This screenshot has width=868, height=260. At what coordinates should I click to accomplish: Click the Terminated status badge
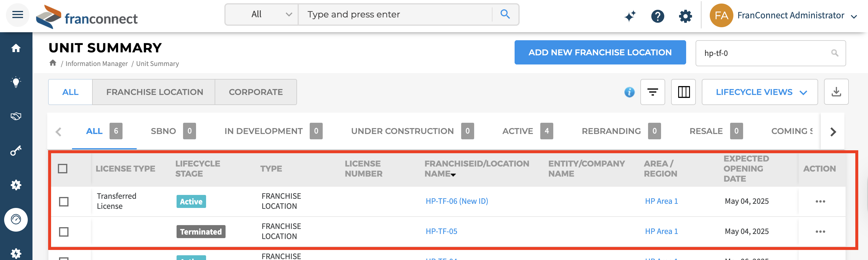pos(201,232)
